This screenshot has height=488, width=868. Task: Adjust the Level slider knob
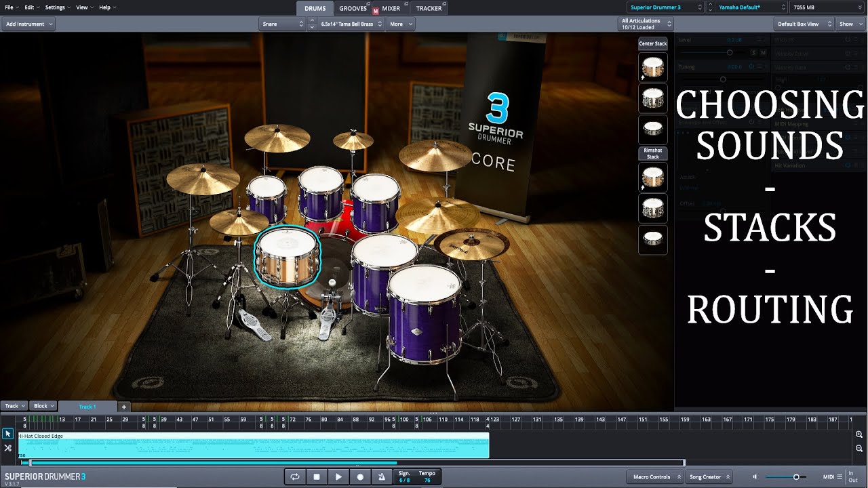(x=730, y=52)
